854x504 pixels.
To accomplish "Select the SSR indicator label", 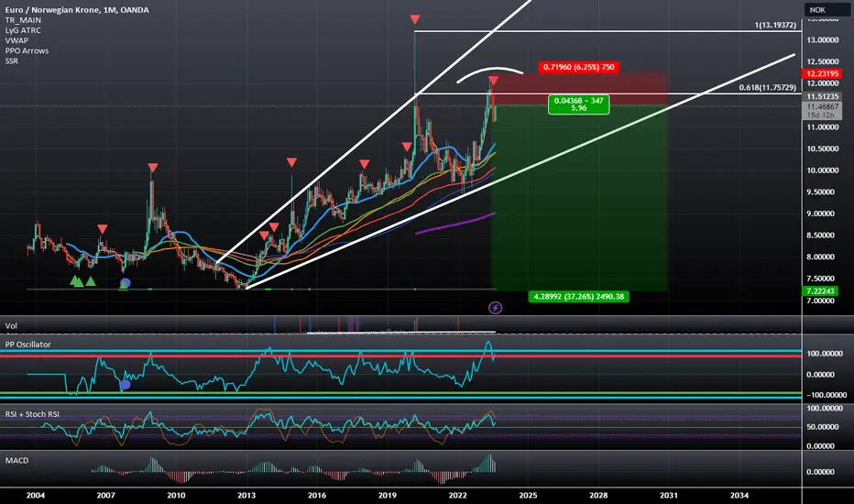I will point(11,61).
